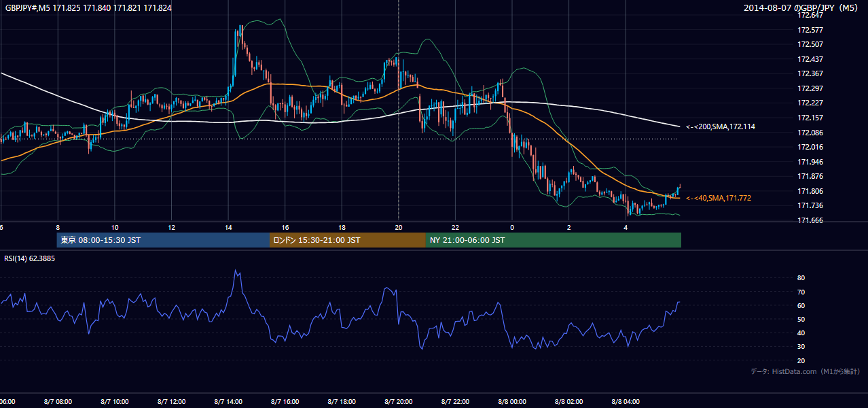This screenshot has height=408, width=868.
Task: Select the 東京 08:00-15:30 JST session bar
Action: pyautogui.click(x=163, y=240)
